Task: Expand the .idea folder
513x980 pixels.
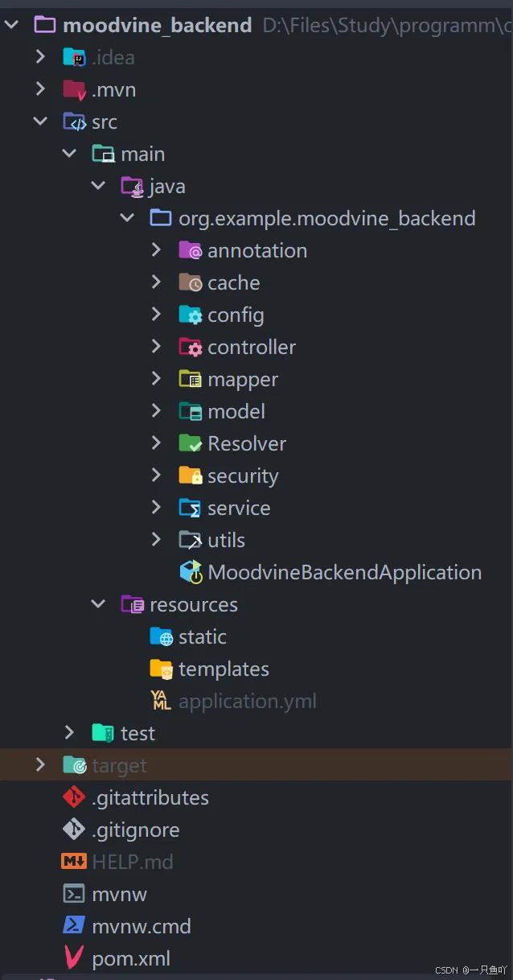Action: [x=40, y=56]
